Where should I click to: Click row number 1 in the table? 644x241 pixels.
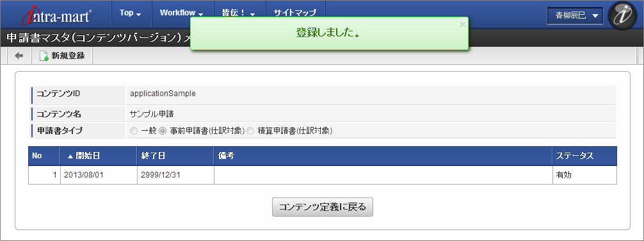[44, 175]
